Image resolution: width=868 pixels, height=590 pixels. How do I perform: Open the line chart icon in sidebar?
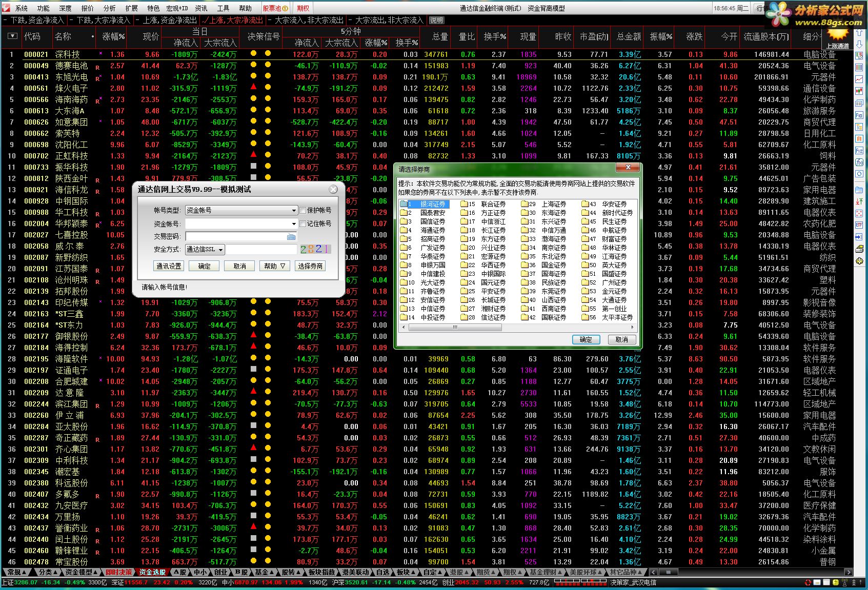coord(859,79)
